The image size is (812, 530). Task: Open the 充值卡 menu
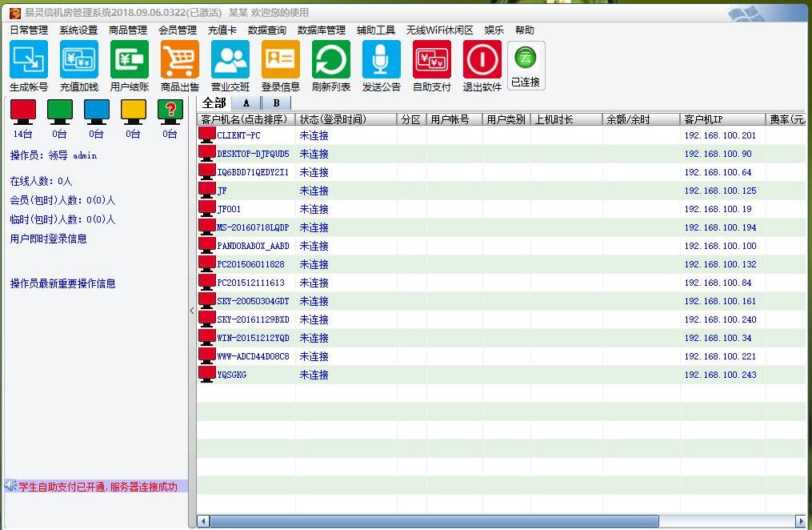click(222, 30)
